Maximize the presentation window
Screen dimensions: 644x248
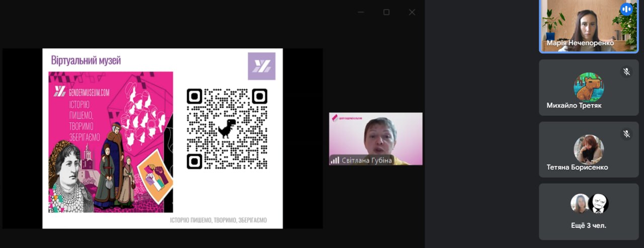pos(386,12)
